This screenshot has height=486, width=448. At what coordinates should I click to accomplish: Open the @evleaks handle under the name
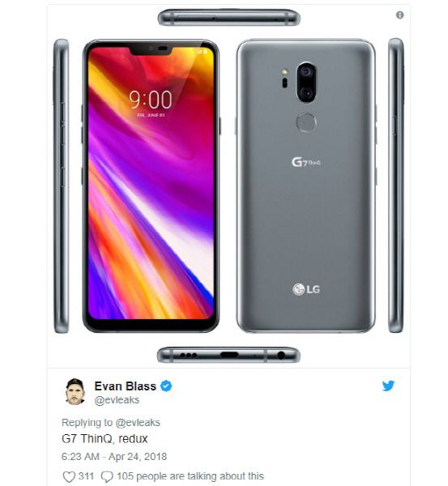pos(117,400)
